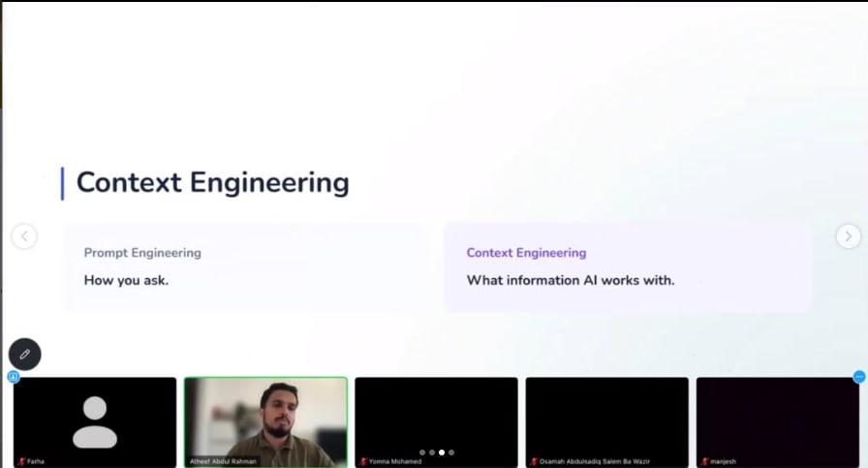Select manjesh's participant tile

tap(778, 422)
